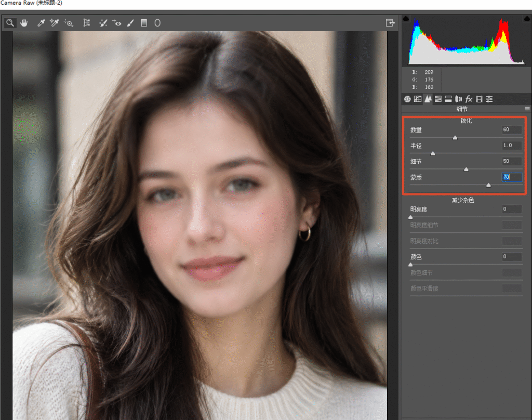Click the 数量 sharpening slider handle

[455, 138]
